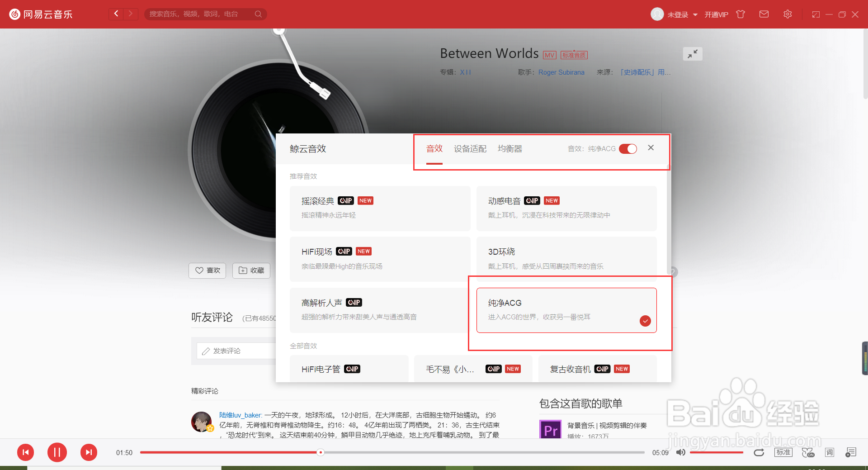Play the previous track
868x470 pixels.
(26, 452)
